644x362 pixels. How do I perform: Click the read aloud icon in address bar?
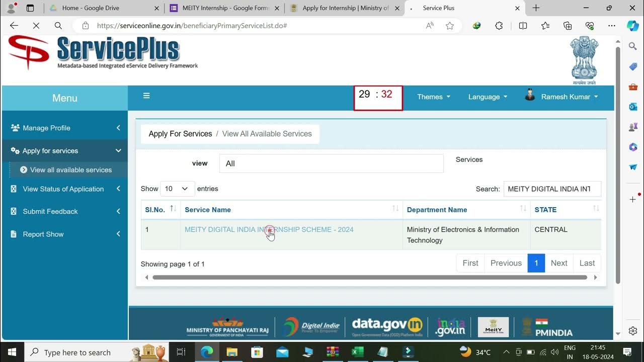[x=430, y=26]
